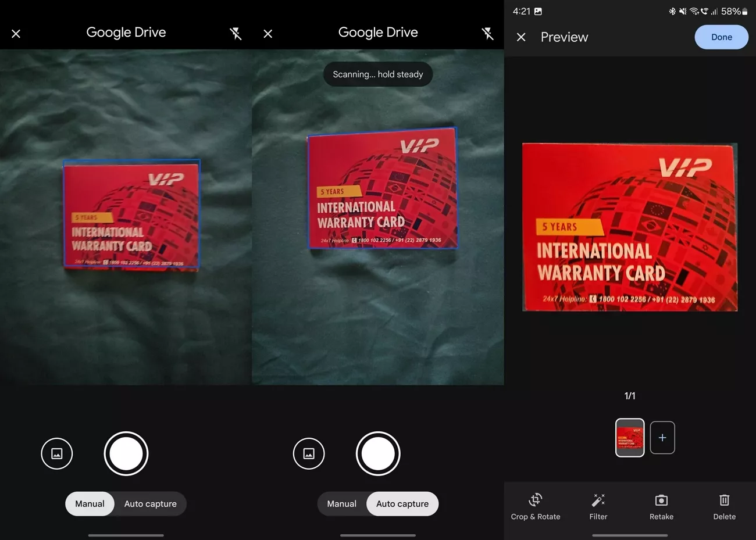Disable flash in the left scanner view
Screen dimensions: 756x540
click(236, 33)
